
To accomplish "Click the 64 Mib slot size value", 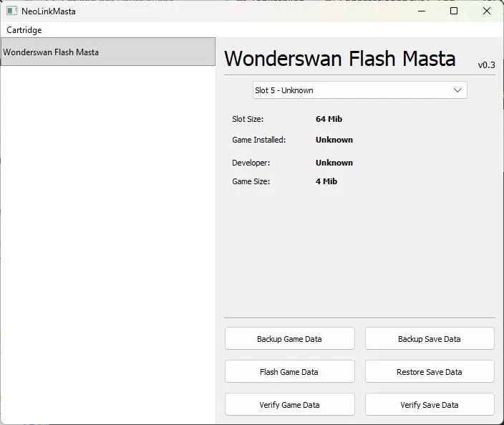I will [329, 119].
